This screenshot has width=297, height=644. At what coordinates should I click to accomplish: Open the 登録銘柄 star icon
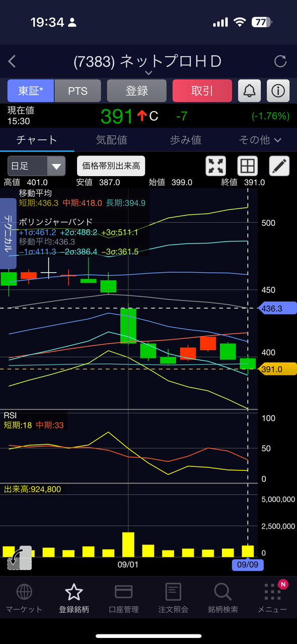(x=74, y=592)
